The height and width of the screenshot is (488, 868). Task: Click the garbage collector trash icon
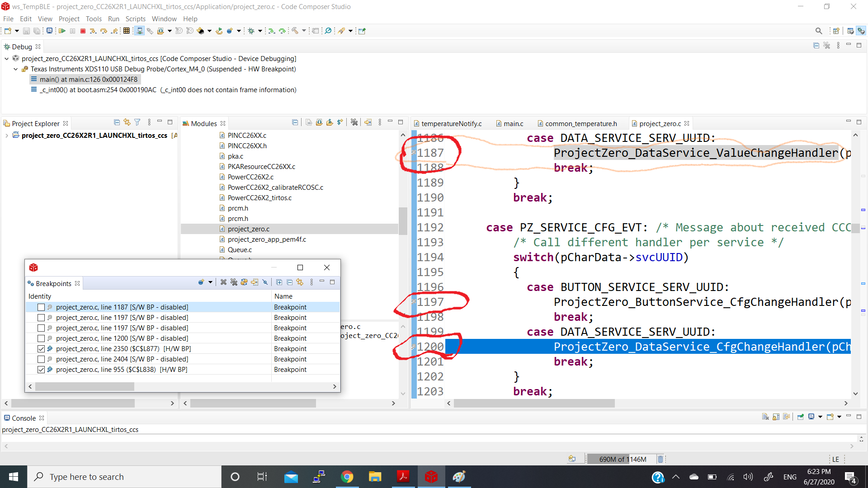click(660, 459)
